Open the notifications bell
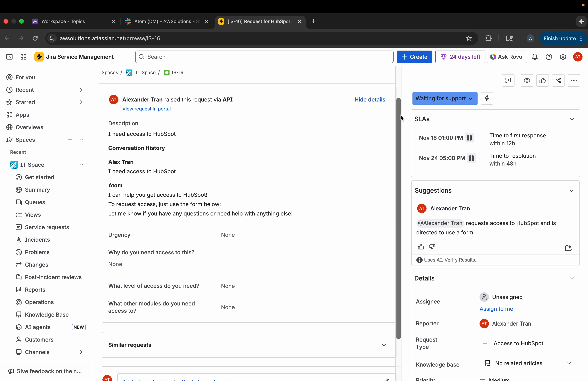588x381 pixels. 535,57
